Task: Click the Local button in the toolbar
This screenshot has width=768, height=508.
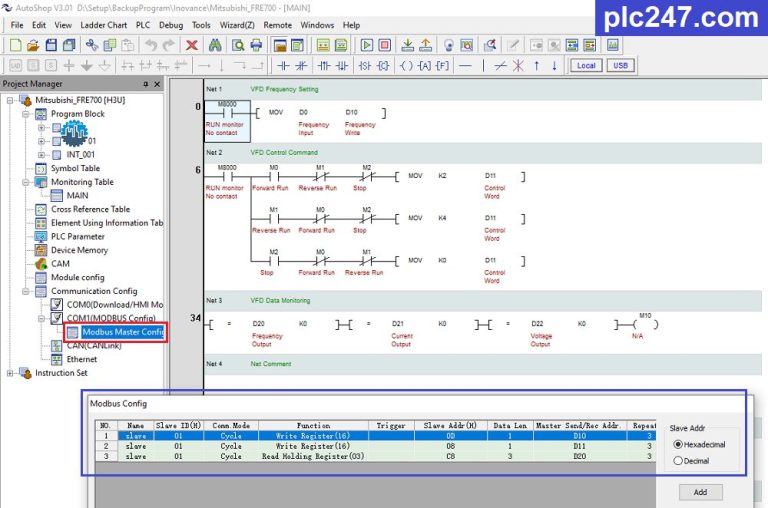Action: click(586, 66)
